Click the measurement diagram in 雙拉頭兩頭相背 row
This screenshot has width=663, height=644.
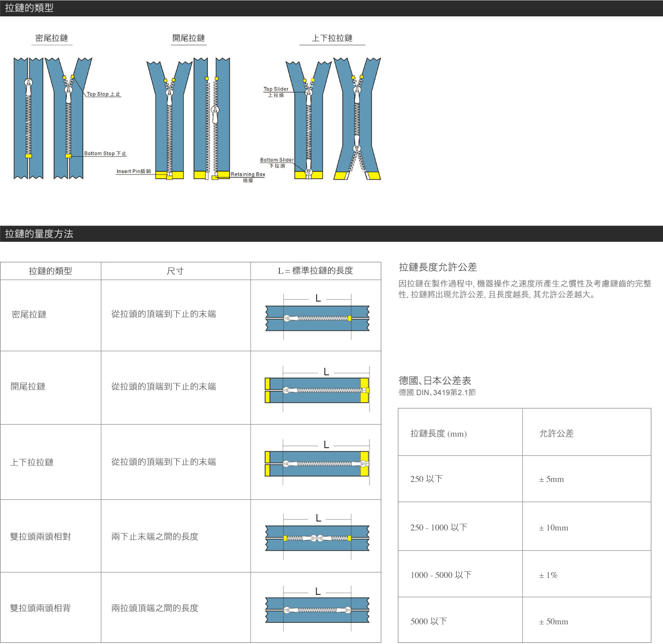point(317,608)
